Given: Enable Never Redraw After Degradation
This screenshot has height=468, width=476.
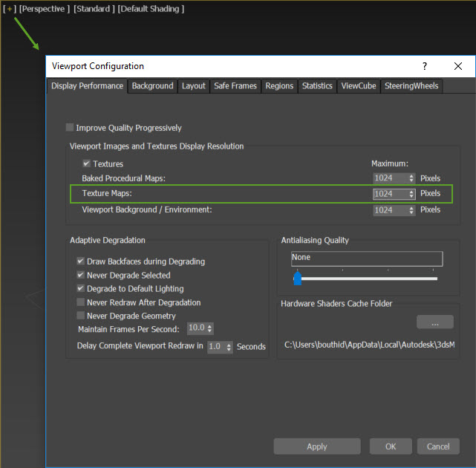Looking at the screenshot, I should point(81,302).
